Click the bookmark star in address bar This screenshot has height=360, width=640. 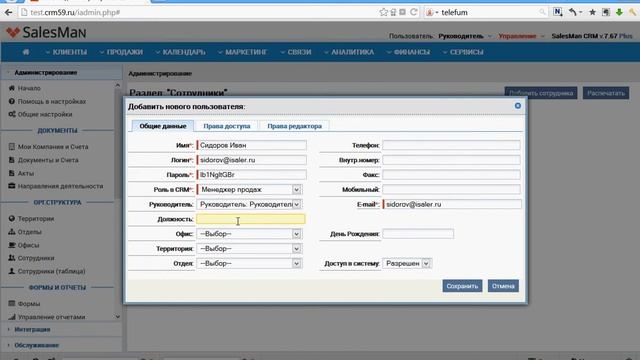tap(383, 12)
